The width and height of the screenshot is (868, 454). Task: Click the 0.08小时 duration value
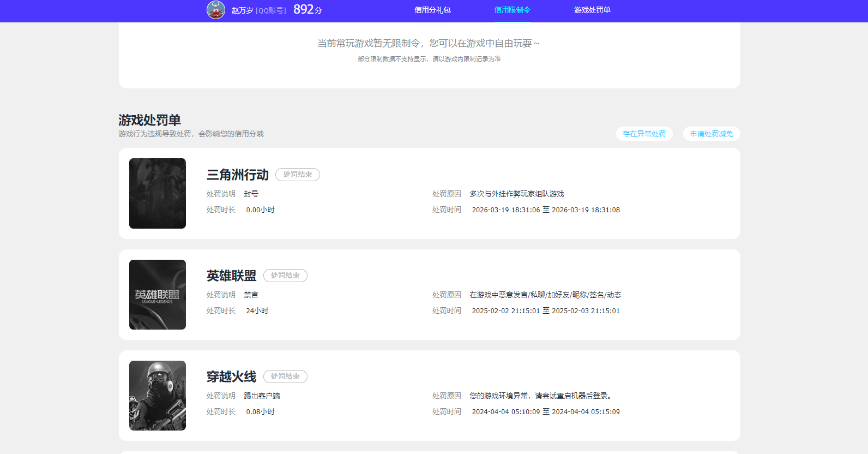pyautogui.click(x=261, y=411)
